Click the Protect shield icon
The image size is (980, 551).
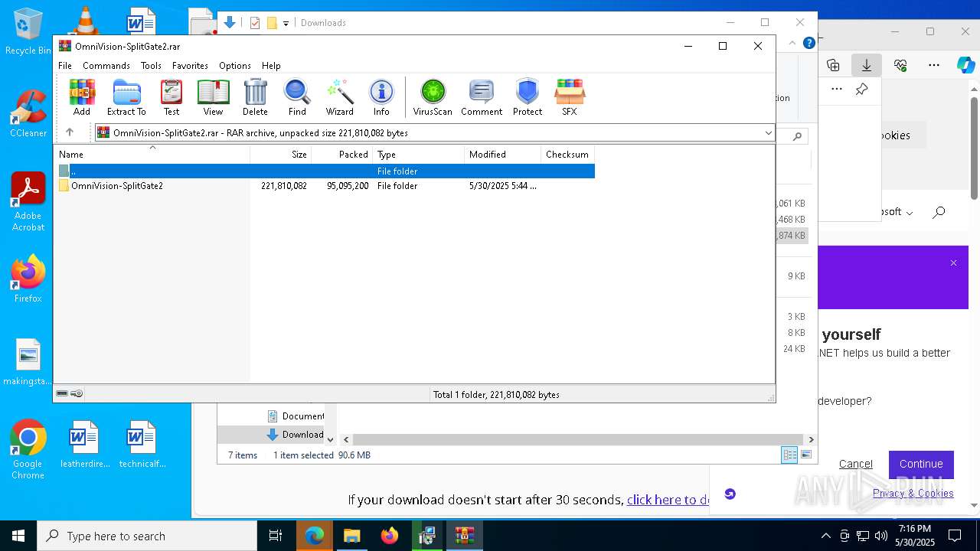[528, 97]
